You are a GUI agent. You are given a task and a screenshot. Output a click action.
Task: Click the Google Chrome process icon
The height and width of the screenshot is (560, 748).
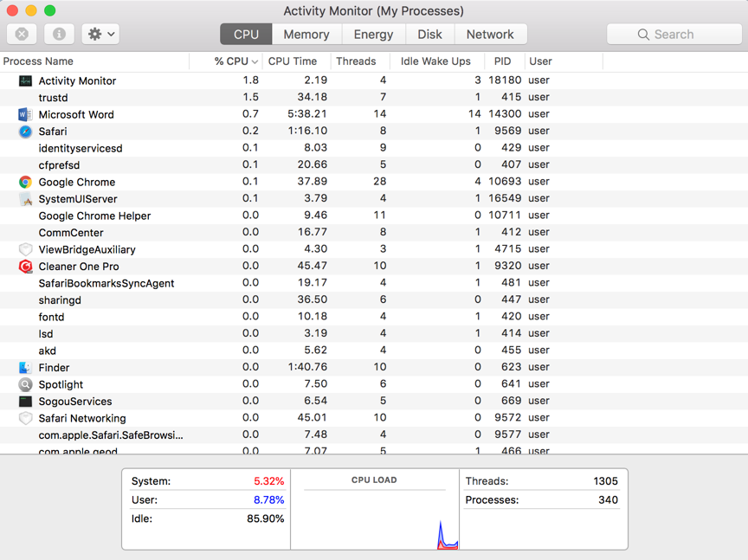[x=25, y=182]
